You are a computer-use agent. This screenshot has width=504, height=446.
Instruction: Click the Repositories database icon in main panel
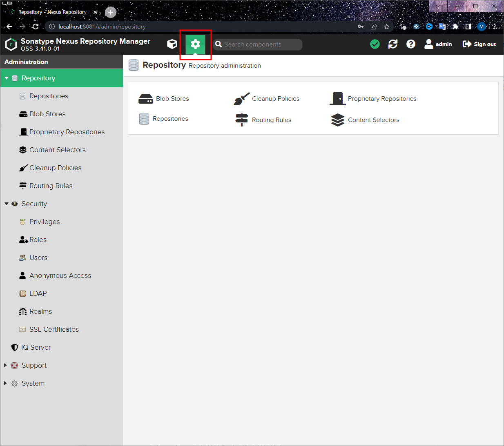click(144, 119)
